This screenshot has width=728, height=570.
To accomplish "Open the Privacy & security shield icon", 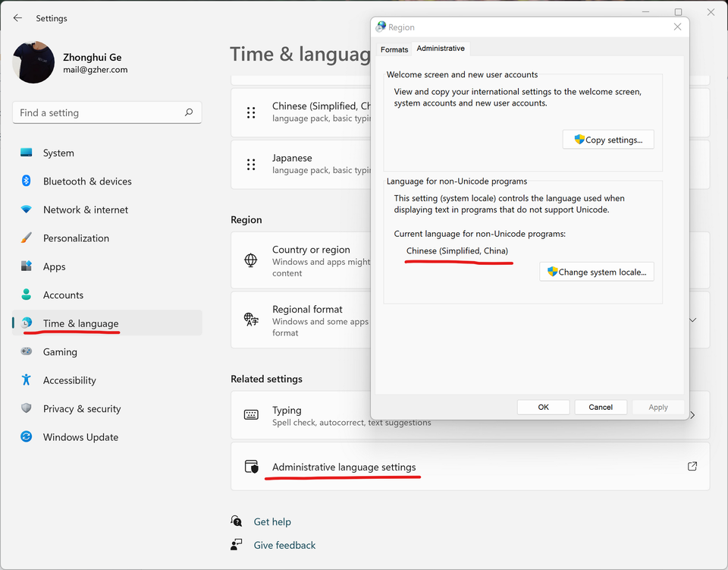I will 27,408.
